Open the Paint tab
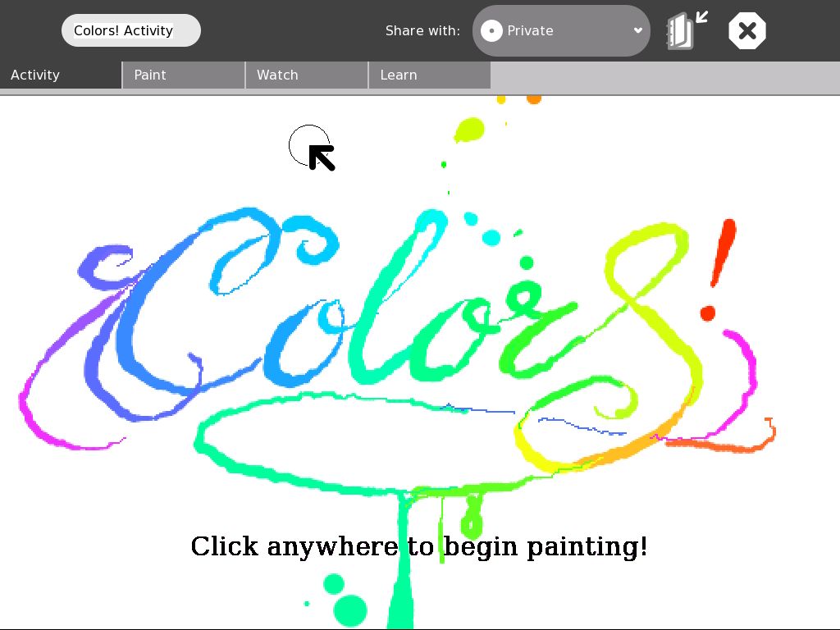 [184, 75]
